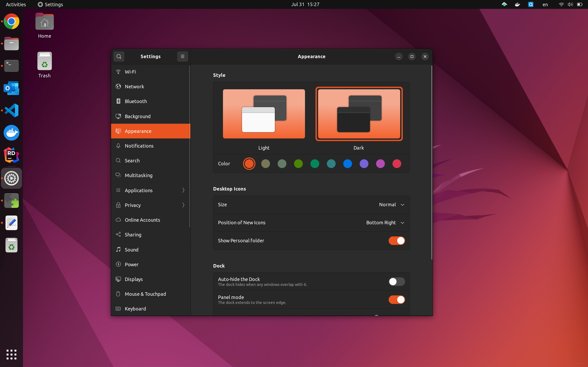The image size is (588, 367).
Task: Open the en keyboard layout indicator
Action: coord(545,4)
